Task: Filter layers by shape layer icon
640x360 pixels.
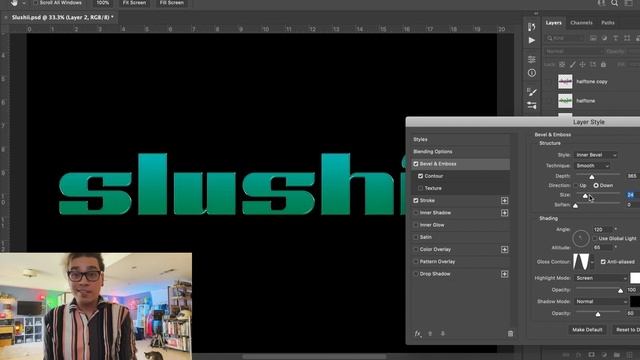Action: click(627, 38)
